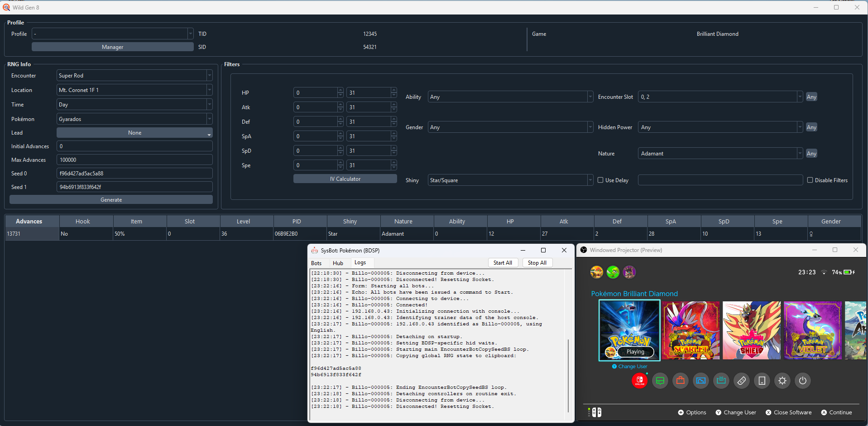This screenshot has height=426, width=868.
Task: Open the Shiny dropdown showing Star/Square
Action: pyautogui.click(x=510, y=180)
